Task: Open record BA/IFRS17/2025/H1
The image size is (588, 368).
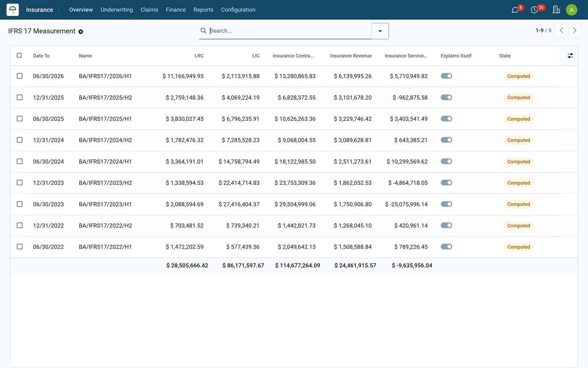Action: tap(105, 119)
